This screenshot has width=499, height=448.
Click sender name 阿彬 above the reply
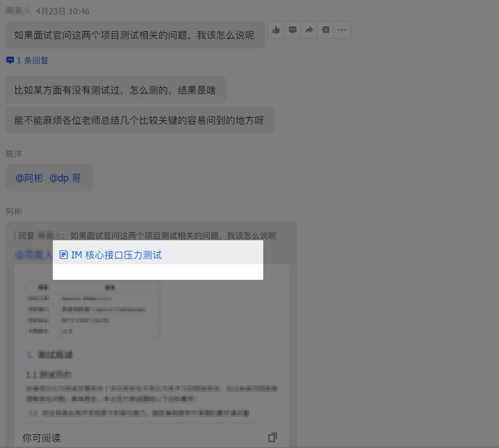click(x=14, y=212)
